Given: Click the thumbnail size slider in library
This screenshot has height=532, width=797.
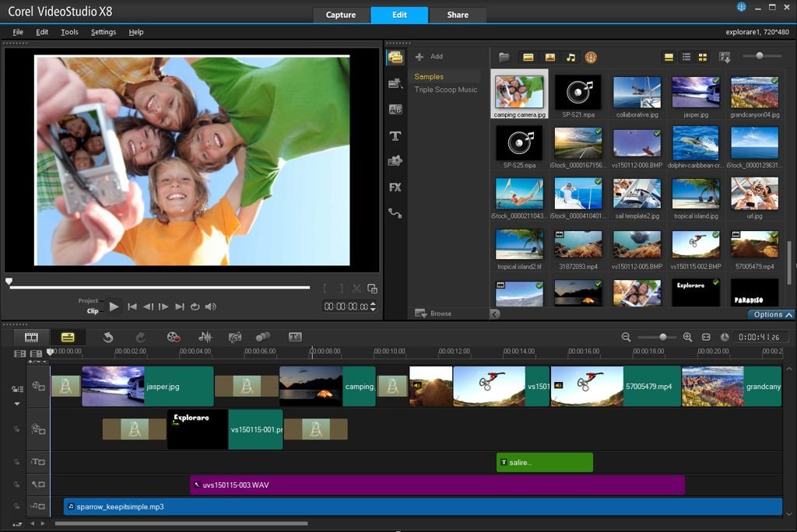Looking at the screenshot, I should (759, 56).
